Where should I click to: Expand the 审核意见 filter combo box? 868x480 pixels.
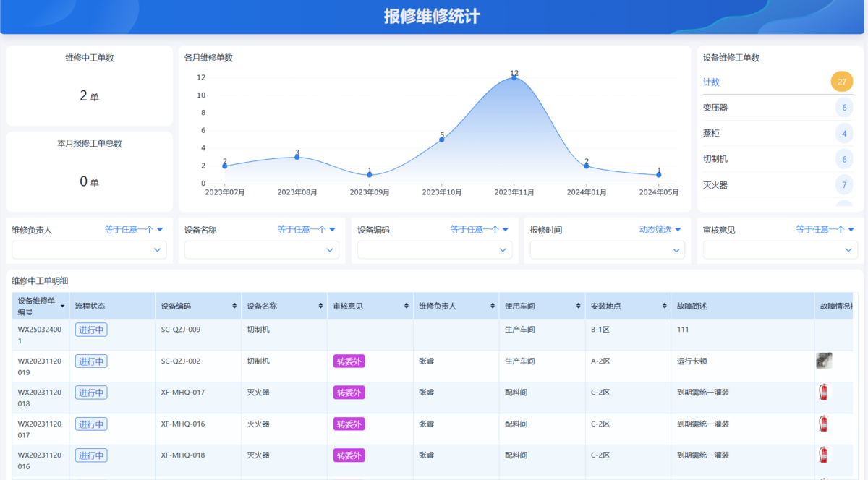(780, 250)
